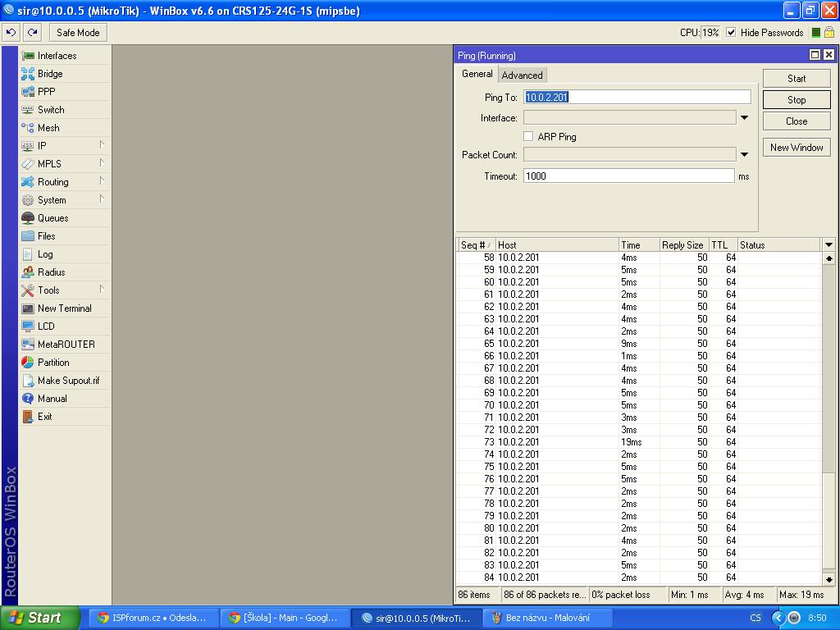Open the Partition pie icon
840x630 pixels.
28,363
